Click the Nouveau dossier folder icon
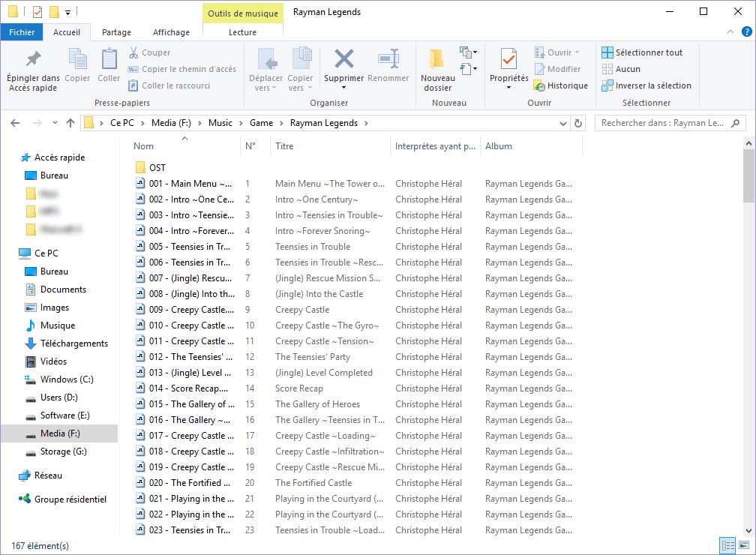The width and height of the screenshot is (756, 555). pyautogui.click(x=437, y=60)
